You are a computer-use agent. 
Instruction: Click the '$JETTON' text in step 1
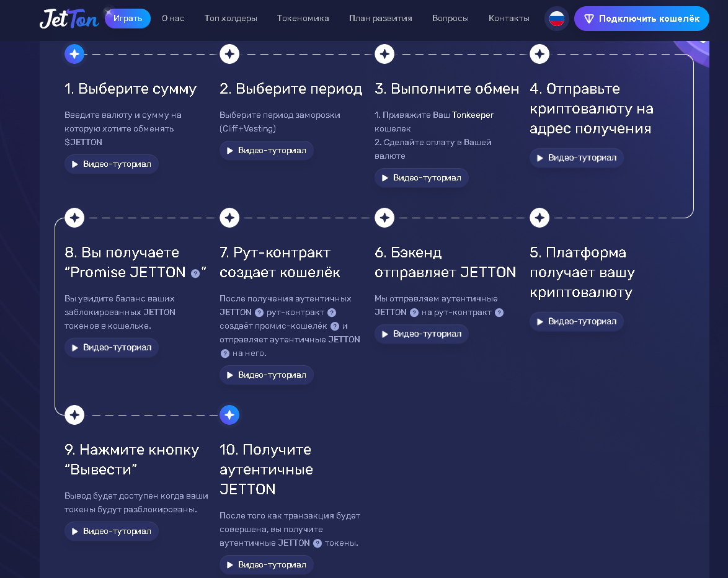(84, 142)
